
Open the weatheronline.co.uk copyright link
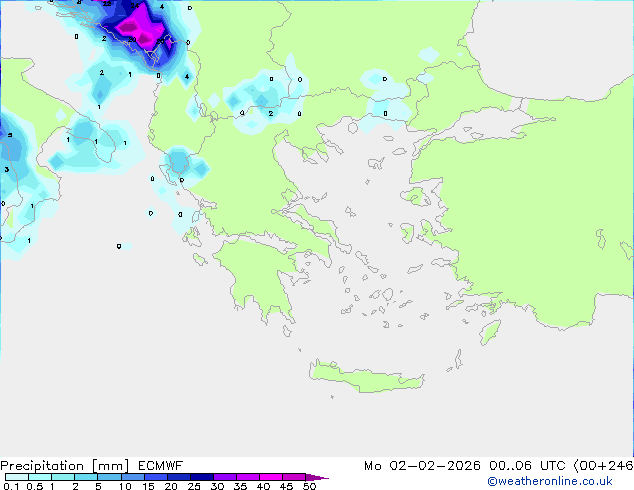(x=550, y=481)
